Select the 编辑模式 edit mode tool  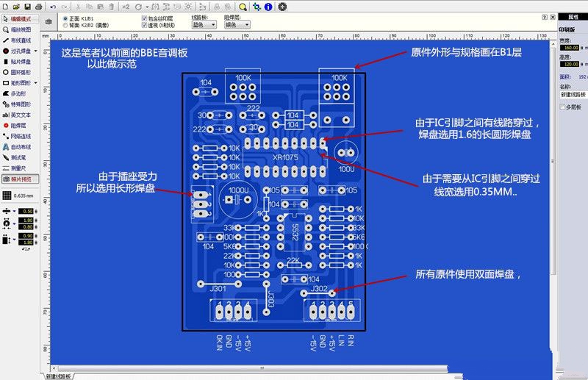(x=21, y=19)
